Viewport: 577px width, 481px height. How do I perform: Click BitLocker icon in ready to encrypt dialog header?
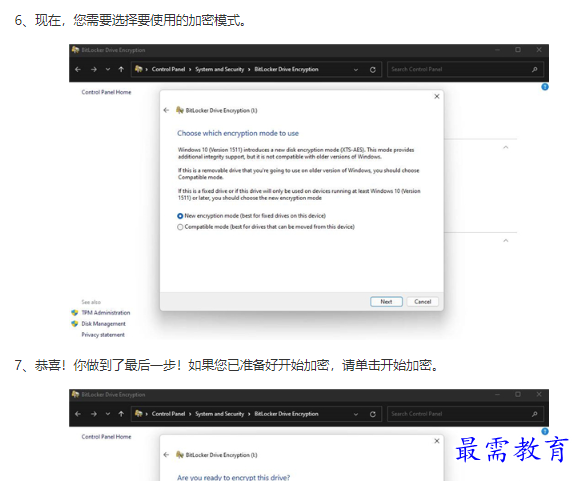180,455
